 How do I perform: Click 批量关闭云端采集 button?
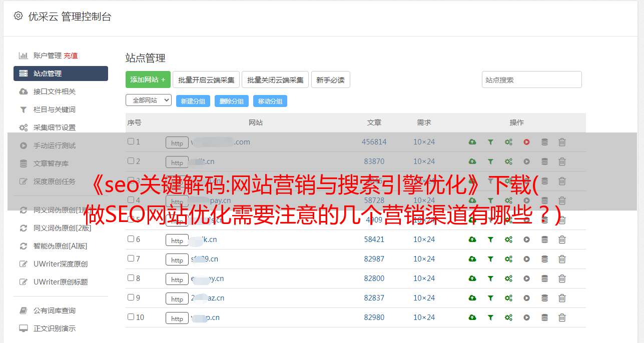click(275, 79)
